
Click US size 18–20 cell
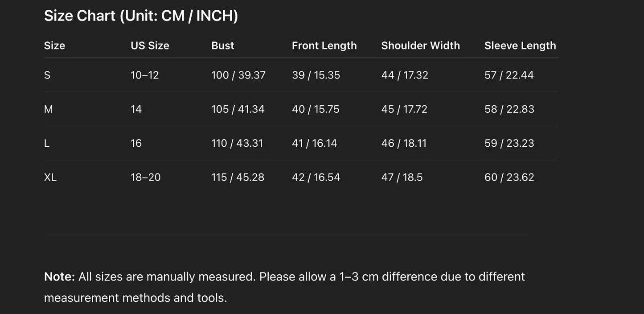[145, 177]
